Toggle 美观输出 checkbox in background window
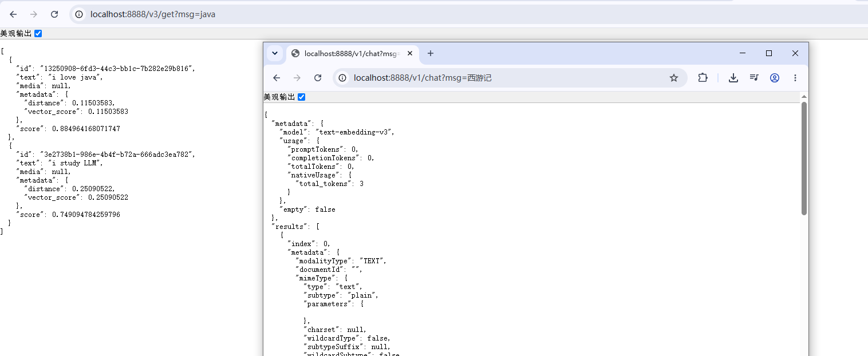Viewport: 868px width, 356px height. pos(38,33)
